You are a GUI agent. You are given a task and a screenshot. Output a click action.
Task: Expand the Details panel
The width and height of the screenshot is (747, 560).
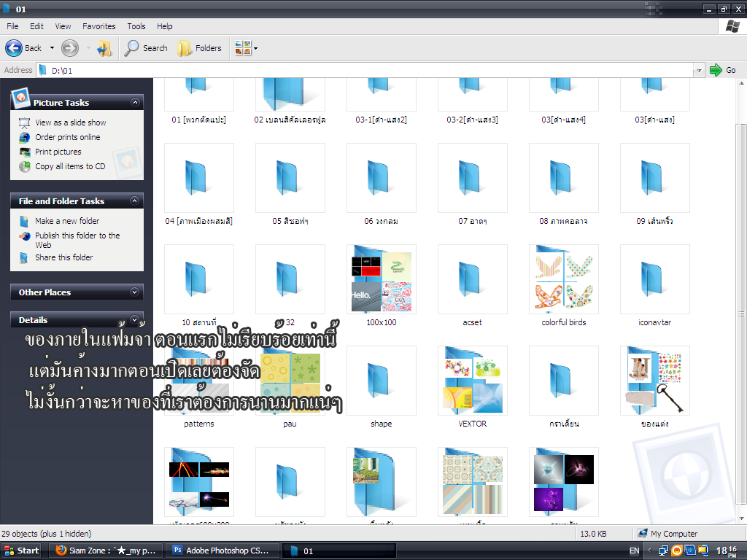pyautogui.click(x=135, y=319)
